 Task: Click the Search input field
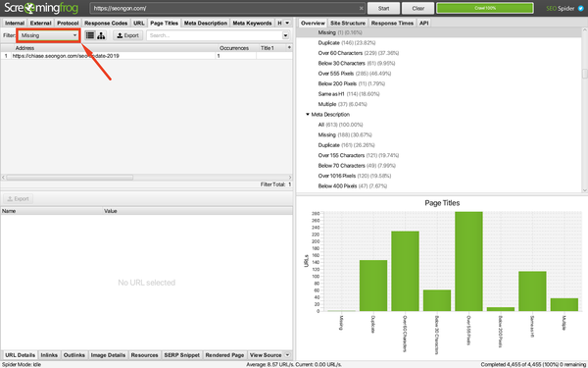[215, 35]
